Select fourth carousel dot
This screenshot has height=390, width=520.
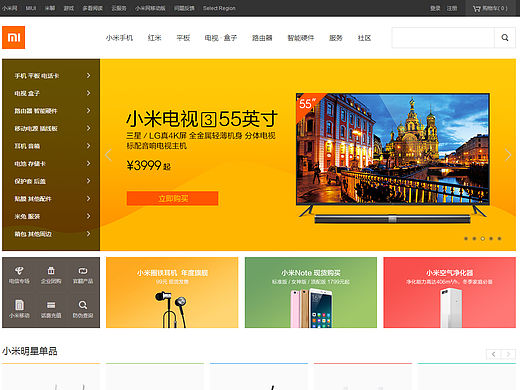click(491, 238)
